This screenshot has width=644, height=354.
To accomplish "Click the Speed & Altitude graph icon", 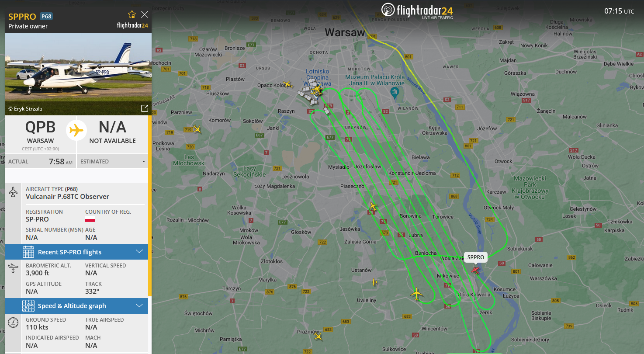I will (28, 306).
